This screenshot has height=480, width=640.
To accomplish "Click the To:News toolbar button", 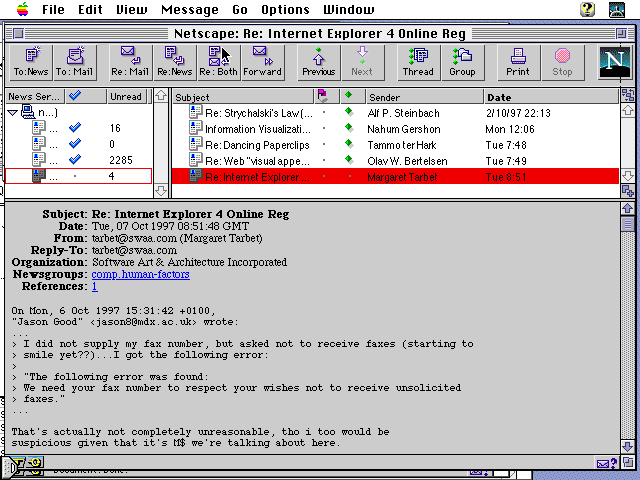I will click(x=31, y=62).
